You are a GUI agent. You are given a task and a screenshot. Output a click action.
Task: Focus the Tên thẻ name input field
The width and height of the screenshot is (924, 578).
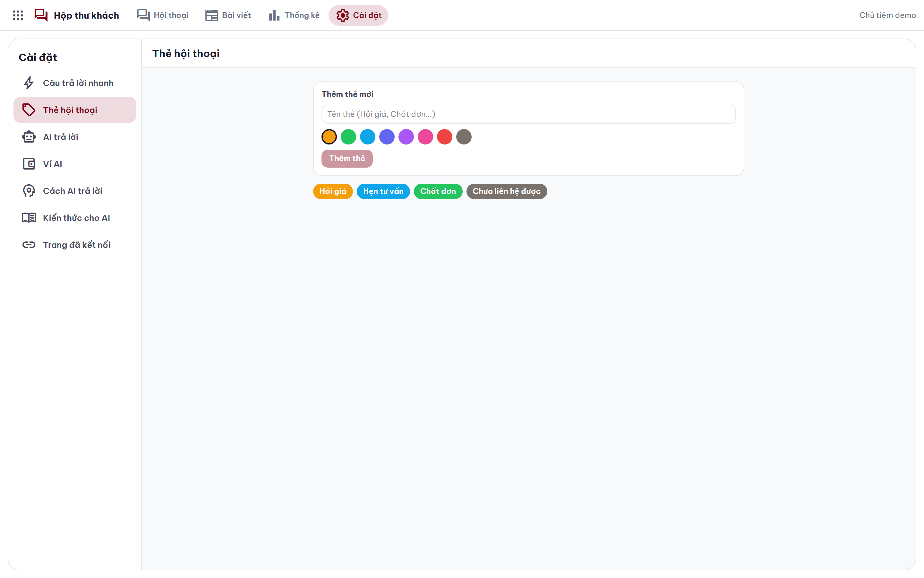tap(528, 114)
